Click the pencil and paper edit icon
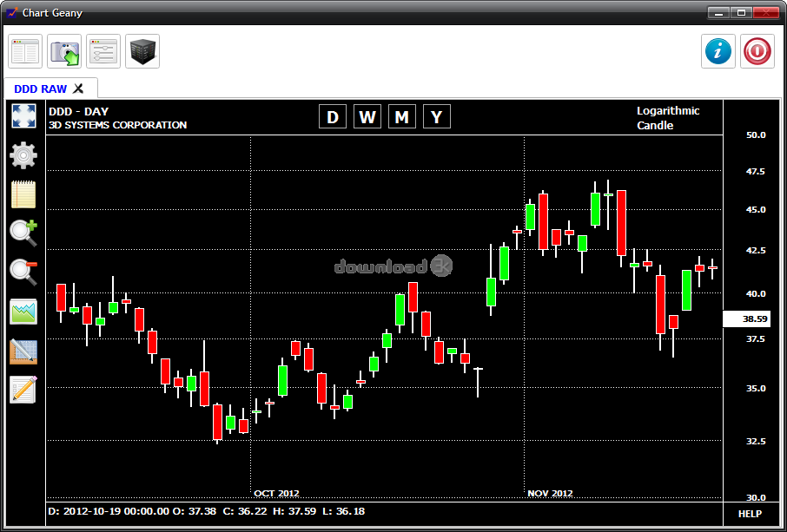The height and width of the screenshot is (532, 787). tap(23, 390)
